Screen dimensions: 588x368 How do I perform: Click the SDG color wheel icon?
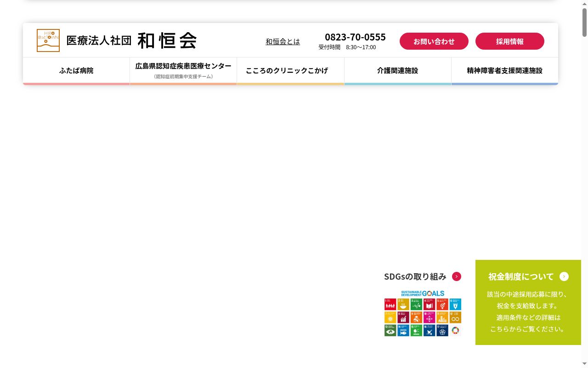455,330
